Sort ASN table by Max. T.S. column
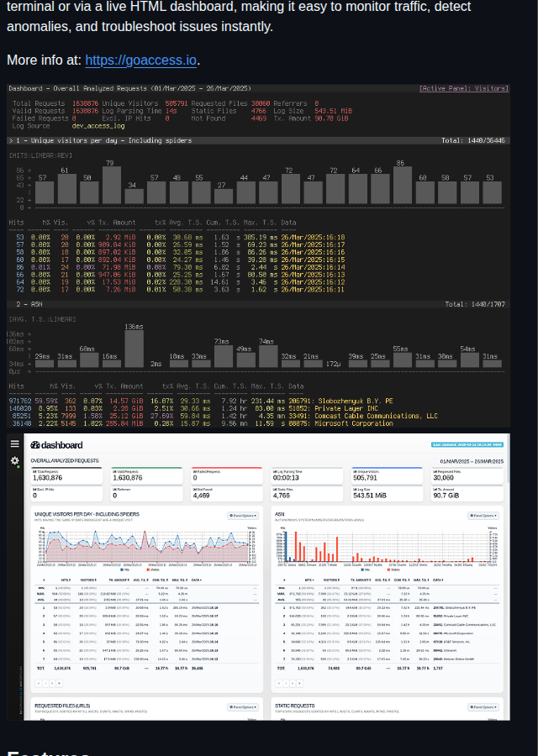This screenshot has width=538, height=756. tap(423, 580)
